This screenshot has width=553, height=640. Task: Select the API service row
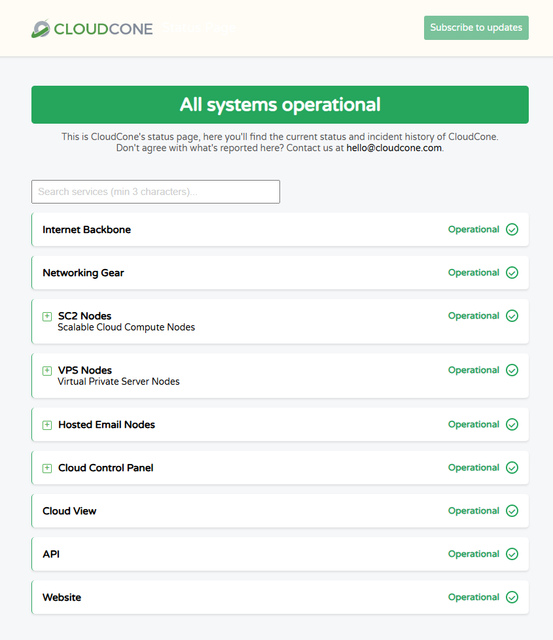coord(280,554)
